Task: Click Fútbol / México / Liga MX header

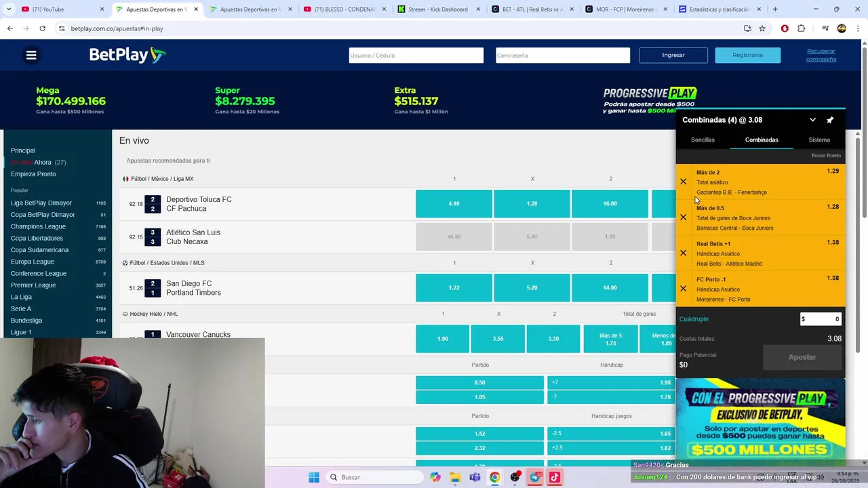Action: (162, 179)
